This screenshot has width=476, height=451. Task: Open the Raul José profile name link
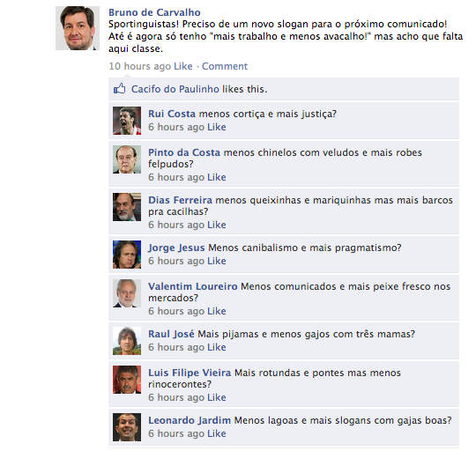pyautogui.click(x=171, y=334)
